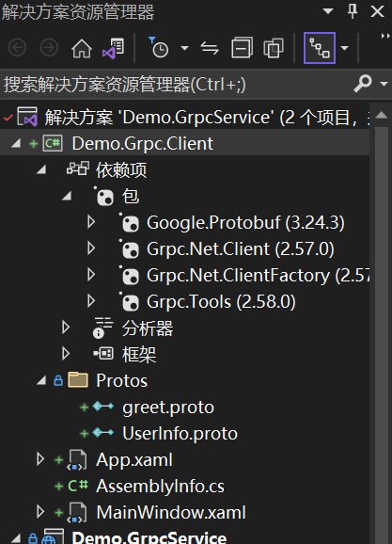This screenshot has width=392, height=544.
Task: Click the App.xaml file icon
Action: (x=77, y=460)
